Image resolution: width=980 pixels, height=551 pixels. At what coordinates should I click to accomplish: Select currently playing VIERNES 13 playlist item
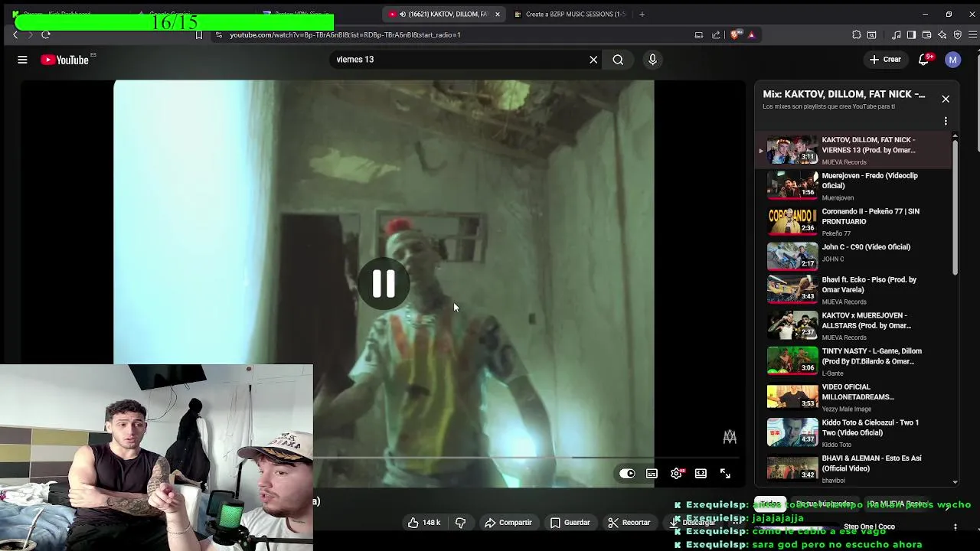(x=854, y=151)
